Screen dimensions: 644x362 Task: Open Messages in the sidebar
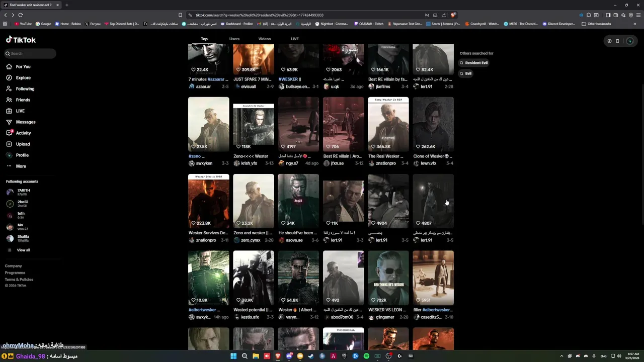pyautogui.click(x=21, y=122)
